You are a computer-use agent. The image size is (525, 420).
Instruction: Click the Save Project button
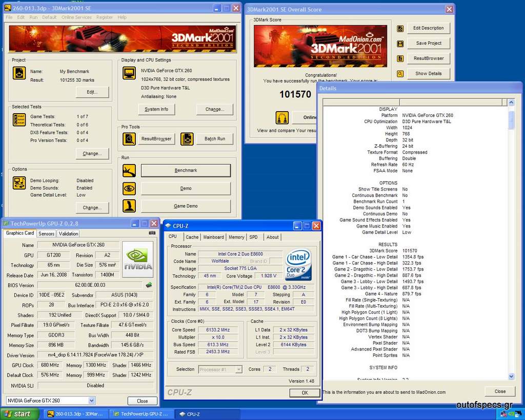(x=429, y=43)
